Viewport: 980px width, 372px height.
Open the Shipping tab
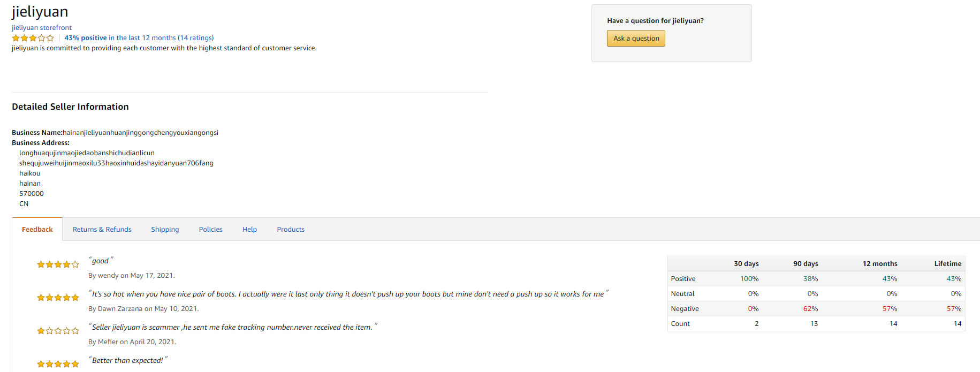click(x=165, y=230)
